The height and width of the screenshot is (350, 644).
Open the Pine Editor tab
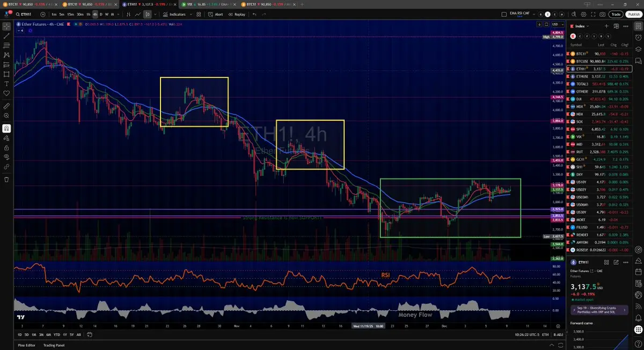(26, 345)
